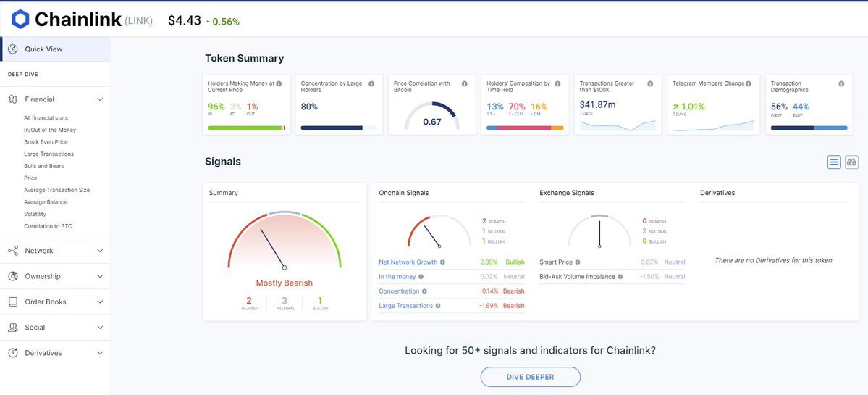The image size is (868, 395).
Task: Click info icon on Price Correlation with Bitcoin card
Action: pyautogui.click(x=465, y=83)
